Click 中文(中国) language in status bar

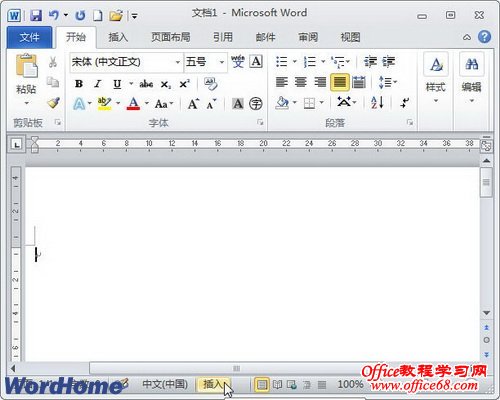[x=165, y=384]
